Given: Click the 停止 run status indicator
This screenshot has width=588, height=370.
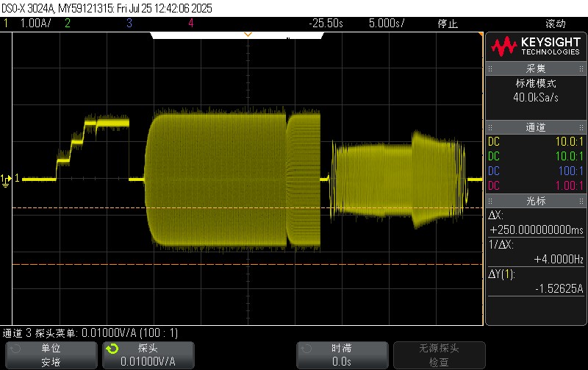Looking at the screenshot, I should pos(448,23).
